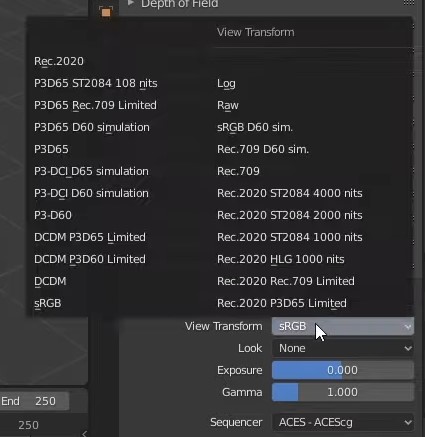This screenshot has width=425, height=437.
Task: Pick Rec.2020 ST2084 4000 nits option
Action: pos(289,193)
